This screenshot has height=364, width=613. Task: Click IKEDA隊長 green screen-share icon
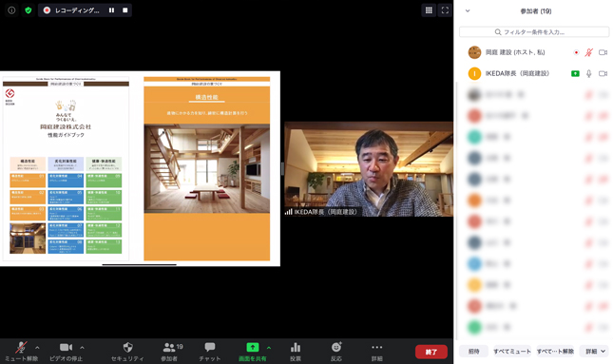point(575,73)
